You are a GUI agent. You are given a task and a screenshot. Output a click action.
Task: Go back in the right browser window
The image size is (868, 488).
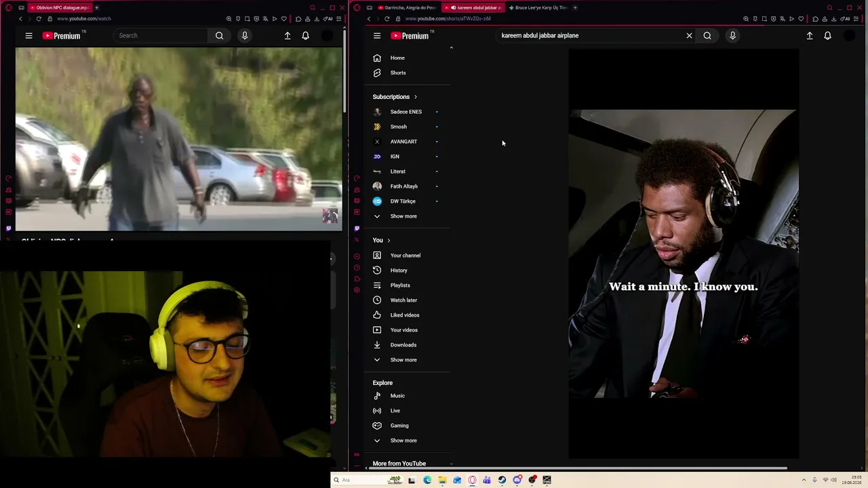[369, 18]
